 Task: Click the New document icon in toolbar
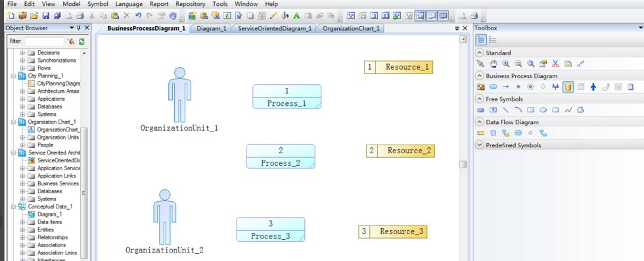[x=11, y=16]
